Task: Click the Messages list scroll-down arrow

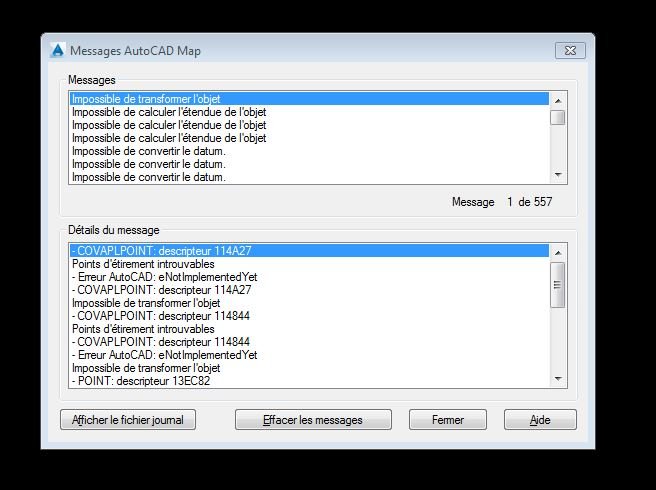Action: (558, 175)
